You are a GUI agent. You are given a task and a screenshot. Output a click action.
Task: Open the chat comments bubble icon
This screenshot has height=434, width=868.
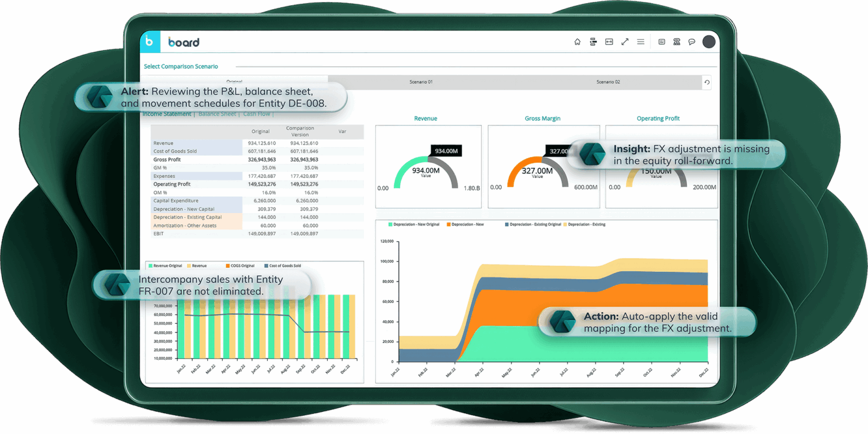coord(692,41)
